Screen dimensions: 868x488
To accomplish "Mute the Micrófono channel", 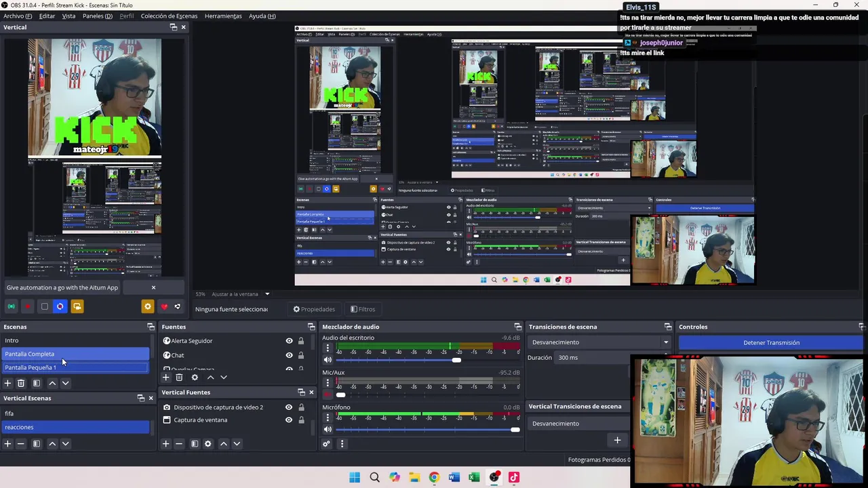I will [328, 430].
